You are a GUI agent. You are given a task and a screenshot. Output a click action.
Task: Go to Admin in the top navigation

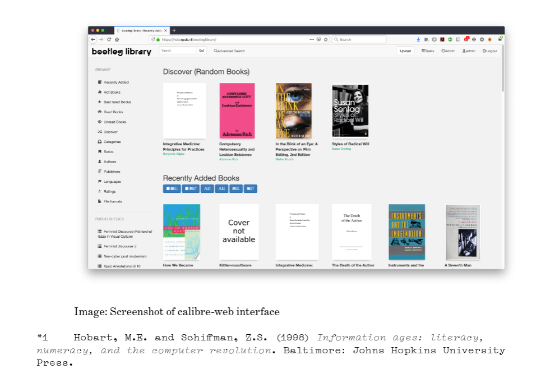coord(447,51)
